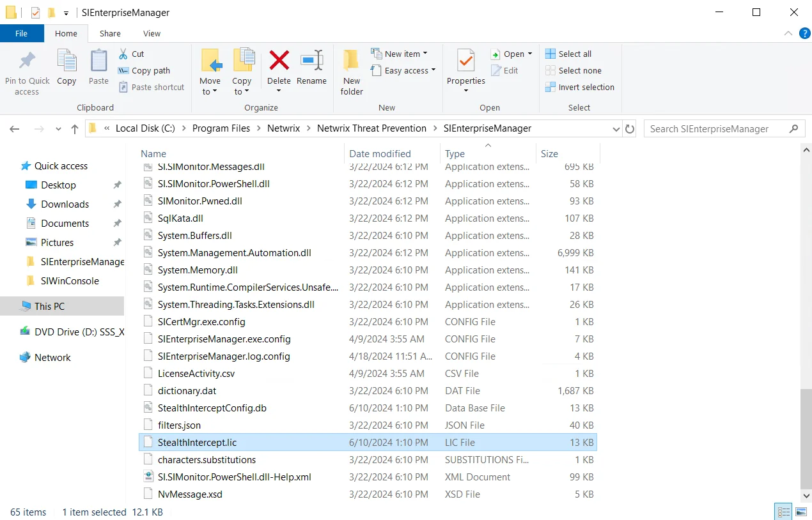Open the address bar history dropdown
812x520 pixels.
click(616, 128)
